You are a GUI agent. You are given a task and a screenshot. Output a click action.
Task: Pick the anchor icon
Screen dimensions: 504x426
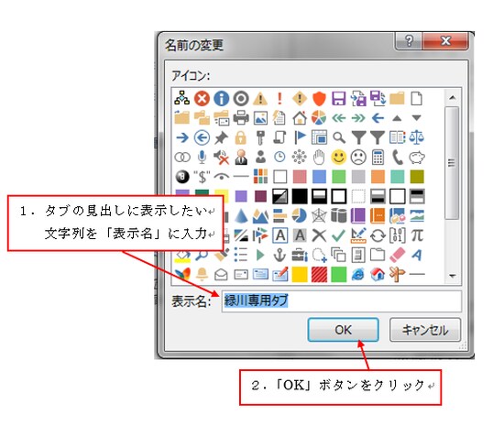280,255
